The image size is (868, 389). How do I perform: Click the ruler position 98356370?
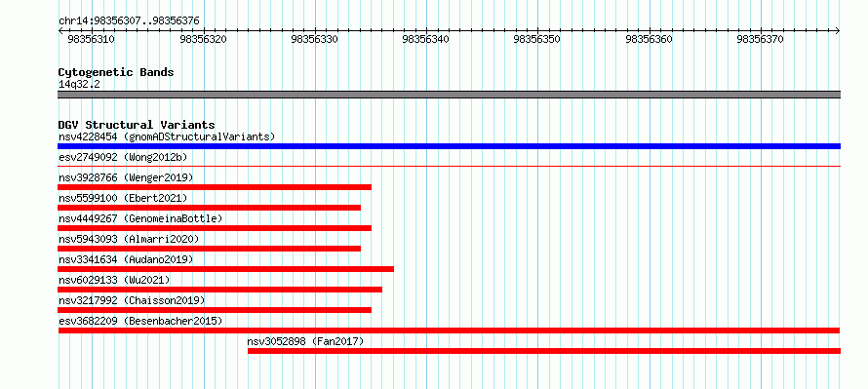point(761,40)
